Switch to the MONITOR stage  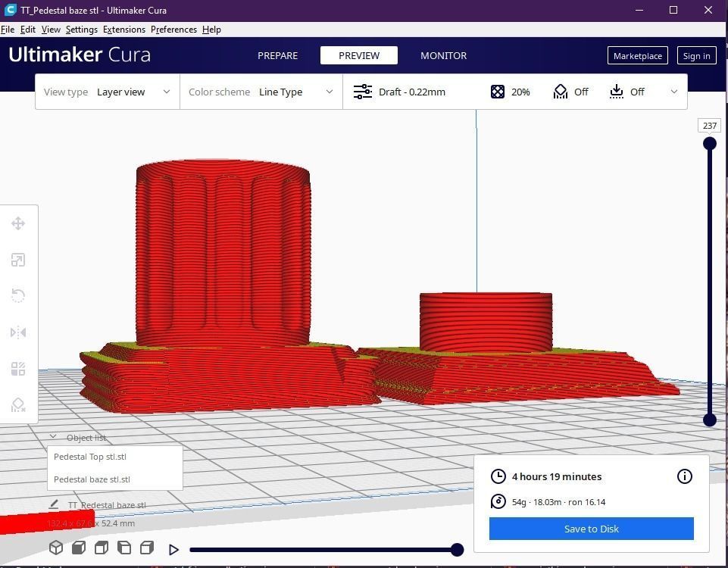[x=443, y=56]
